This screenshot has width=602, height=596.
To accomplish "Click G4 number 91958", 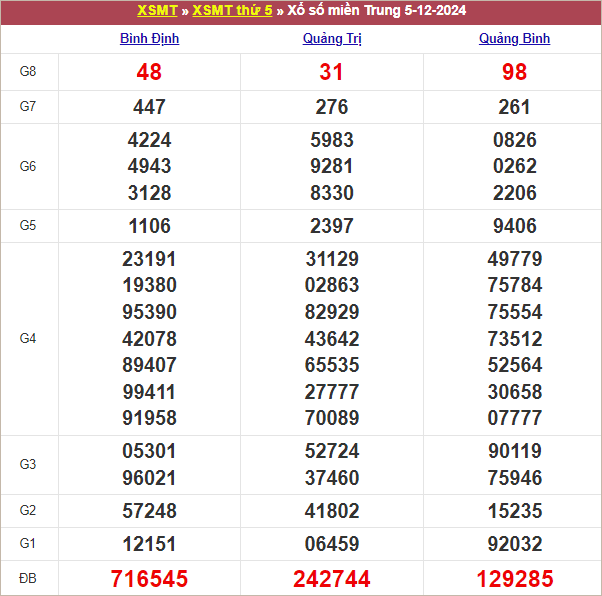I will point(149,418).
